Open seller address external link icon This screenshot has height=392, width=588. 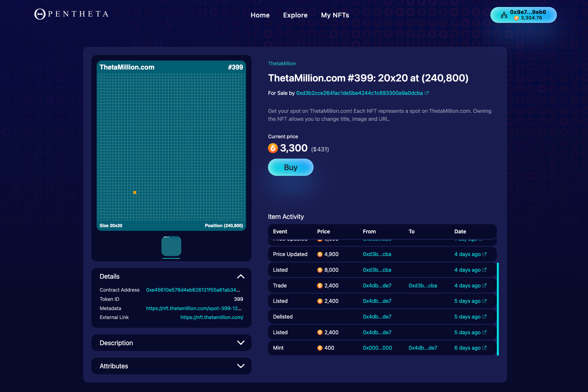(x=427, y=93)
